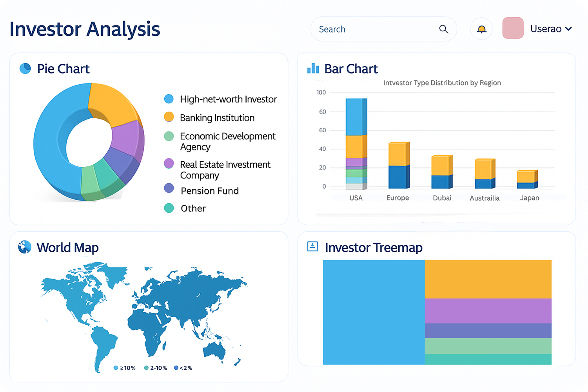Viewport: 588px width, 392px height.
Task: Open the Investor Treemap panel title
Action: [374, 247]
